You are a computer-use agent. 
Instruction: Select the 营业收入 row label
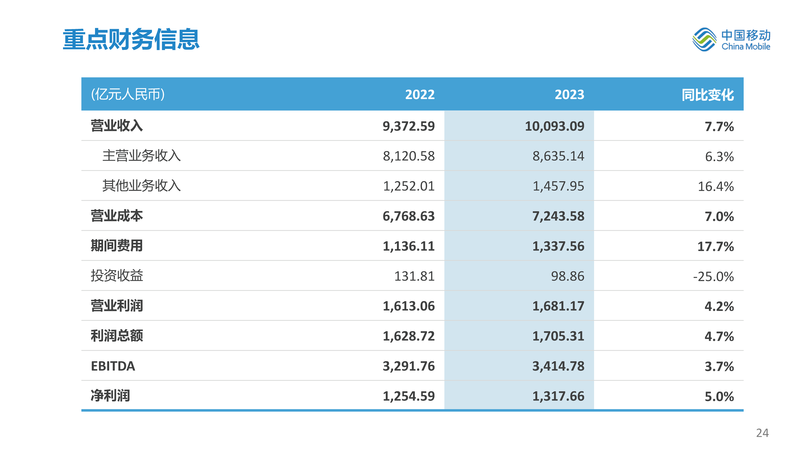pyautogui.click(x=117, y=126)
